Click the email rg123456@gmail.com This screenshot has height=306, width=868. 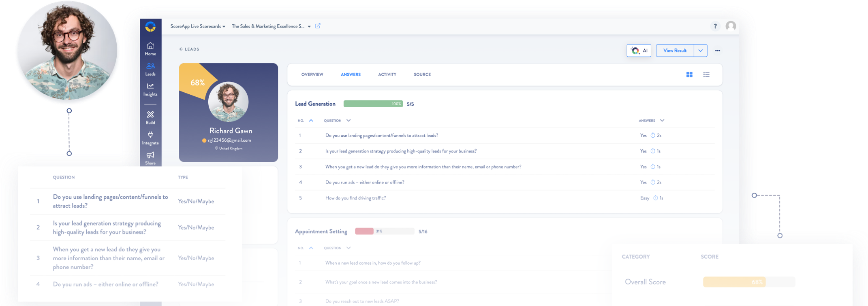tap(229, 140)
